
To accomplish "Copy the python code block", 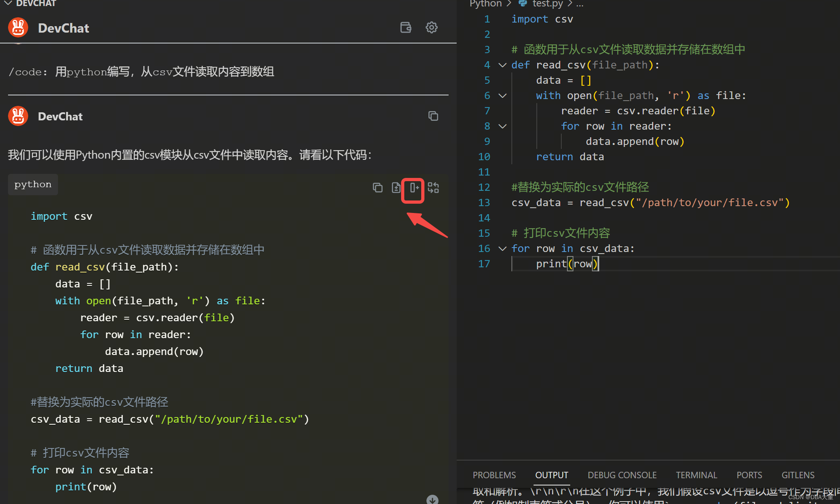I will [x=377, y=188].
